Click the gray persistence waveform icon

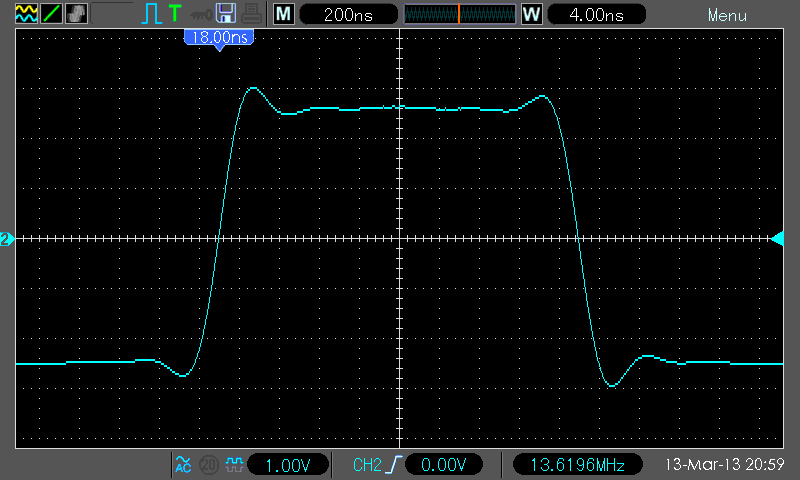pos(76,13)
